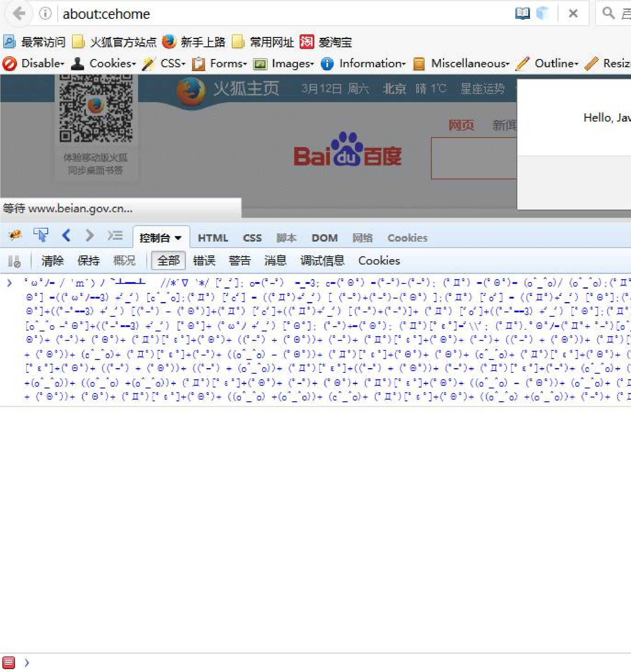The width and height of the screenshot is (631, 672).
Task: Click Firebug back arrow icon
Action: pos(66,235)
